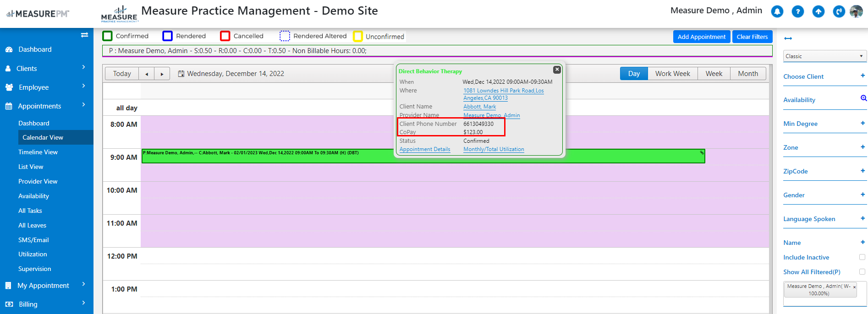Image resolution: width=868 pixels, height=314 pixels.
Task: Expand the Choose Client filter plus
Action: (863, 76)
